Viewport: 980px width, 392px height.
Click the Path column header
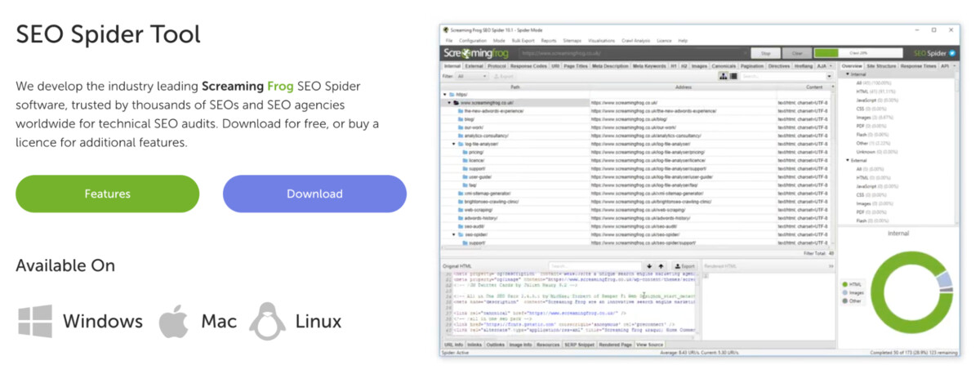tap(515, 87)
